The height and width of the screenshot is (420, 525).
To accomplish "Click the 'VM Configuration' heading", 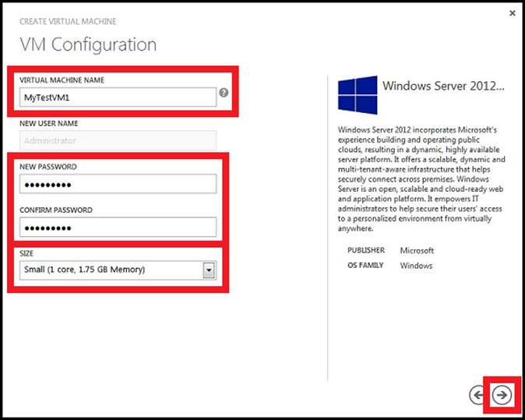I will coord(88,44).
